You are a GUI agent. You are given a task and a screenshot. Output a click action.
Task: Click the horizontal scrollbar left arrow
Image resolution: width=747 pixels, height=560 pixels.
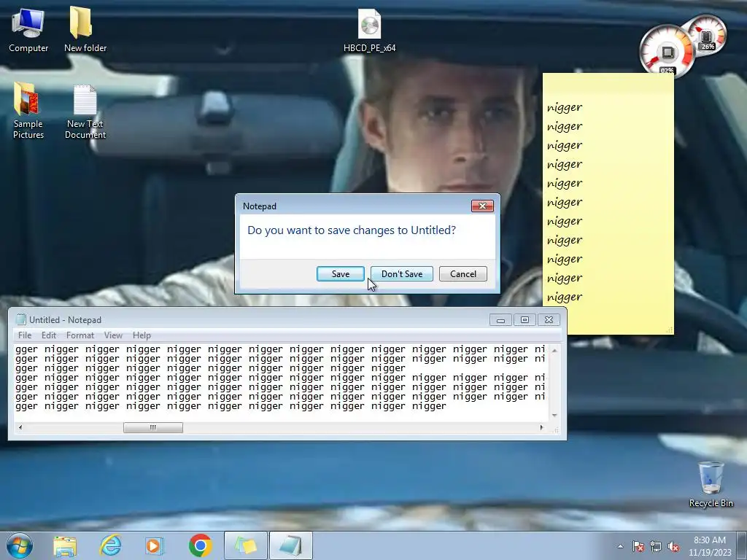coord(20,427)
